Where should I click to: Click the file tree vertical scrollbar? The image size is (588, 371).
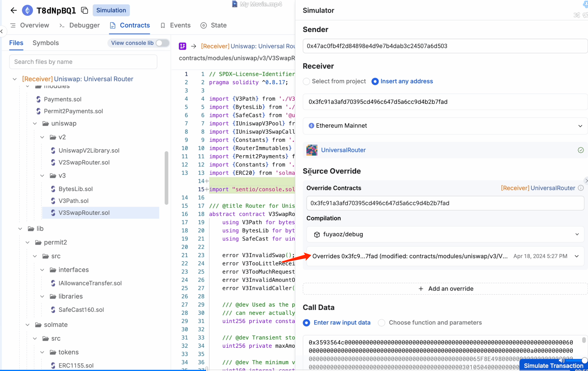(x=167, y=178)
